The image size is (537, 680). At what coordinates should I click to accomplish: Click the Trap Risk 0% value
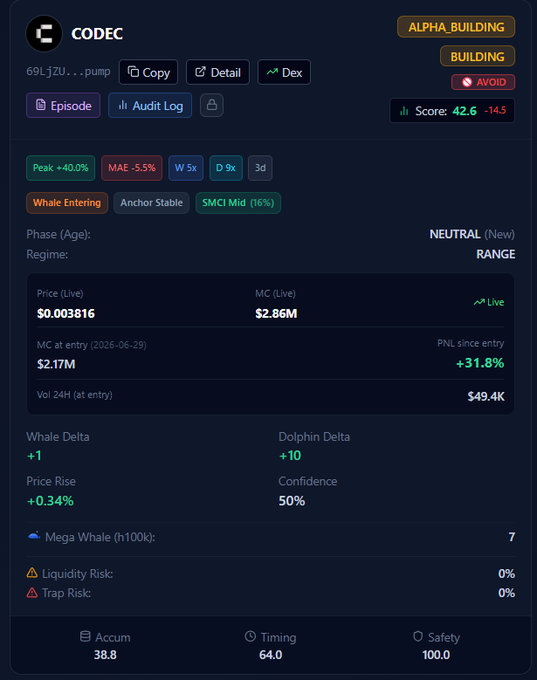tap(506, 593)
